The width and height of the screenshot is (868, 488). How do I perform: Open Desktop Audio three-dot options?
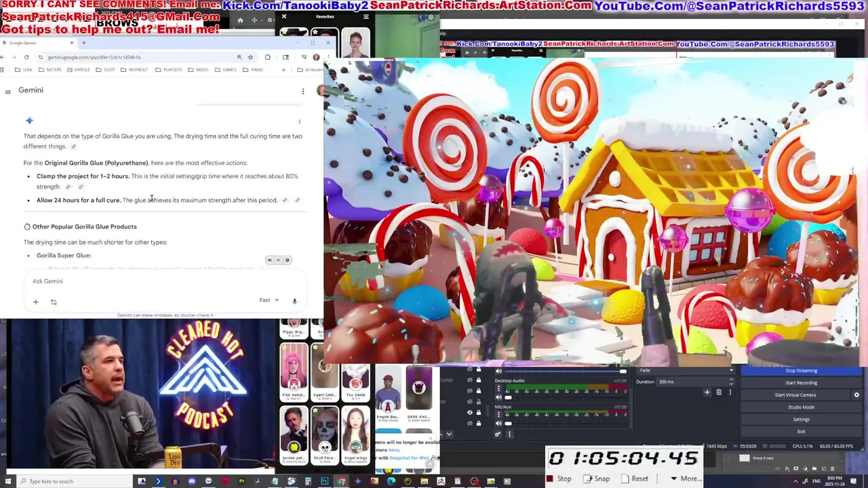pos(499,389)
